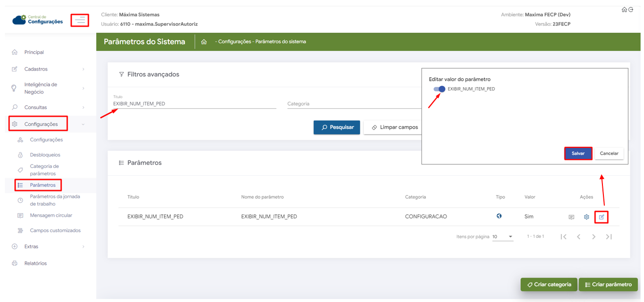Click the globe icon in the Tipo column
Screen dimensions: 644x302
pyautogui.click(x=499, y=216)
